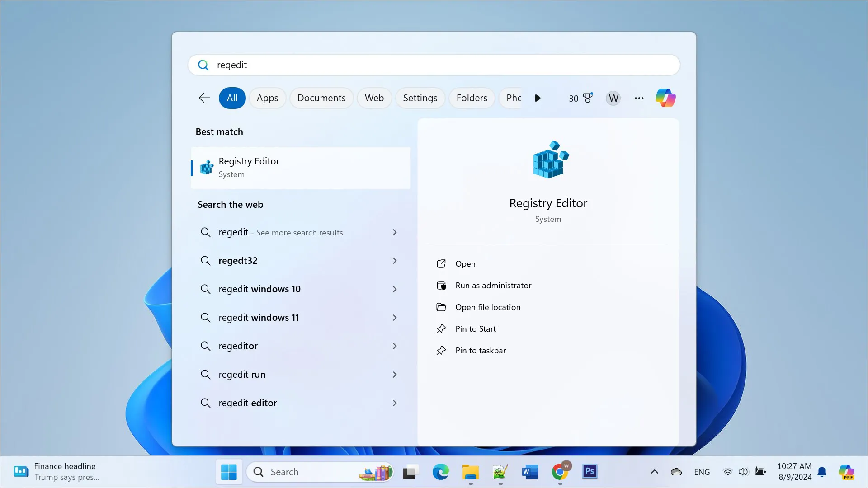Open the Start menu via Windows icon

229,472
